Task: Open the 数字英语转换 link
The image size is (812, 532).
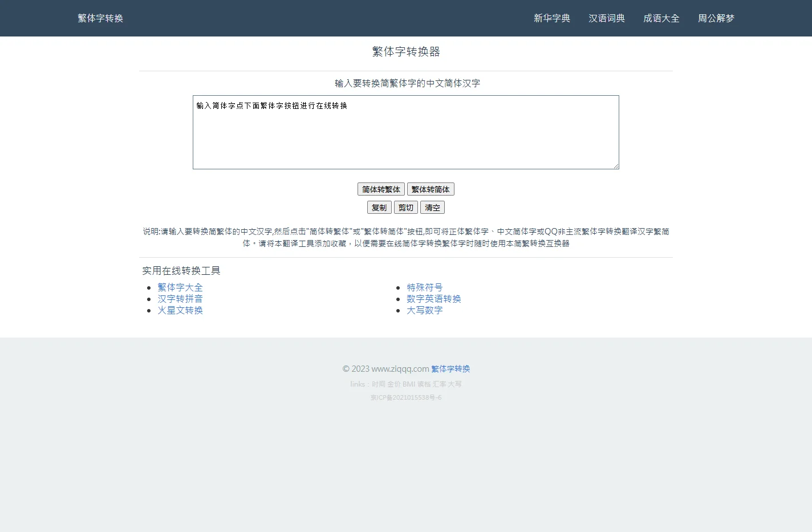Action: [x=434, y=299]
